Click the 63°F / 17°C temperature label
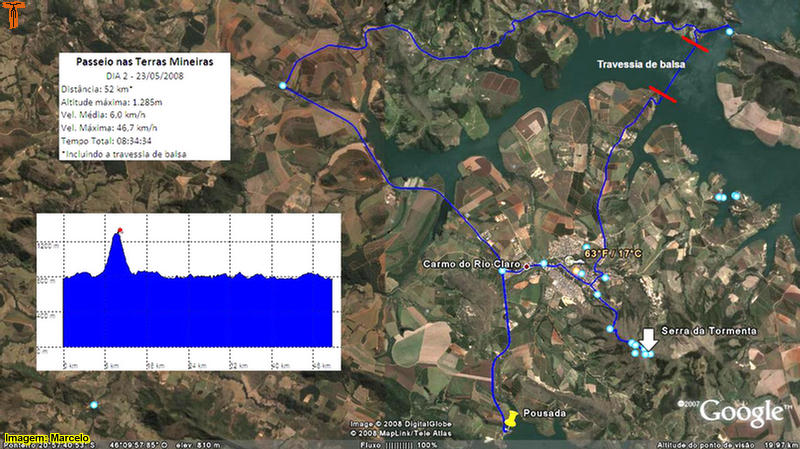The height and width of the screenshot is (449, 800). click(613, 254)
